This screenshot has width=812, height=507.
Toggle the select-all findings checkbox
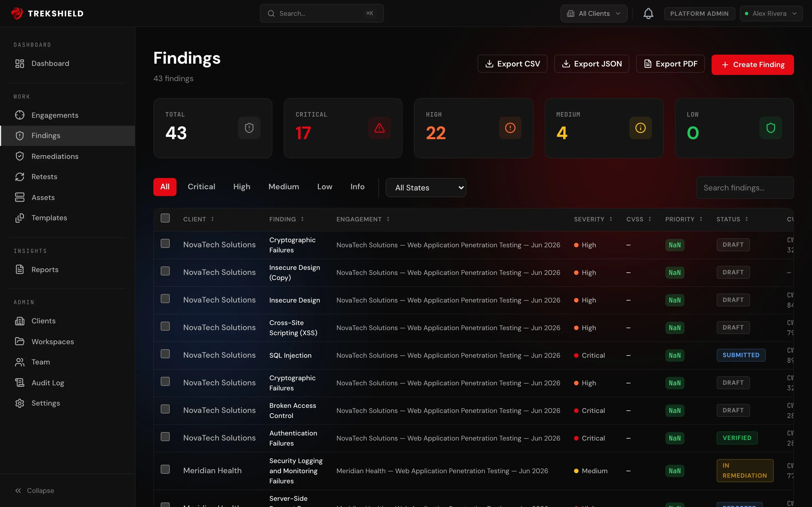coord(165,218)
